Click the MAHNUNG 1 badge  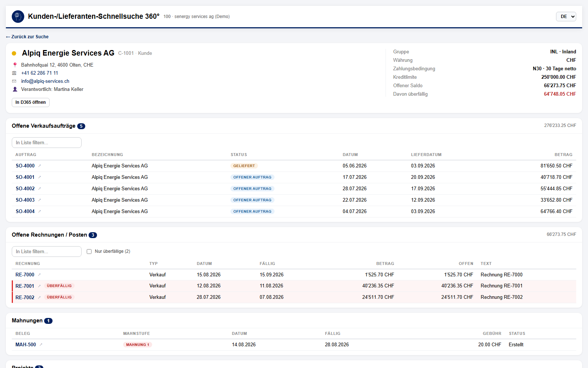137,345
